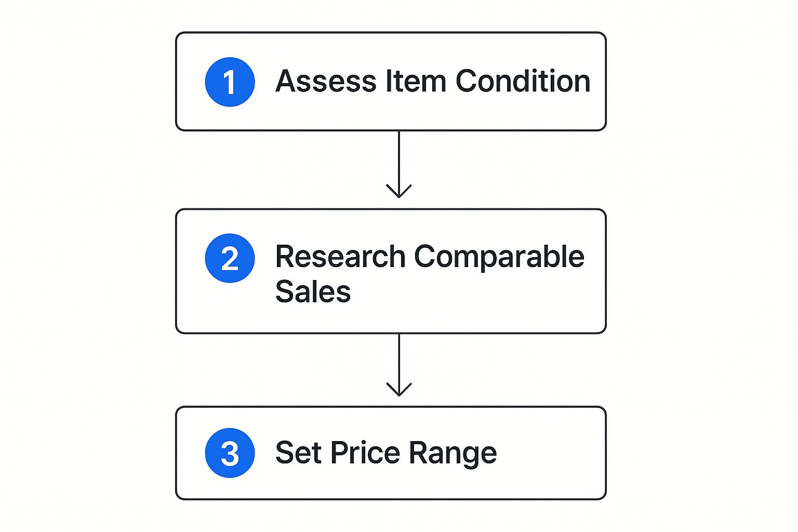Select empty space right of "Set Price Range"
Image resolution: width=798 pixels, height=532 pixels.
[x=551, y=453]
